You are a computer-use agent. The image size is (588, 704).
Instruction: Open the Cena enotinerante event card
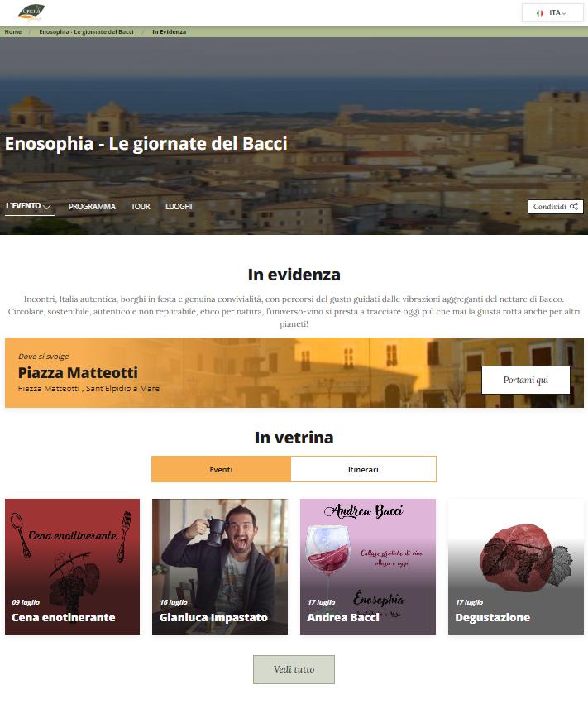(72, 567)
